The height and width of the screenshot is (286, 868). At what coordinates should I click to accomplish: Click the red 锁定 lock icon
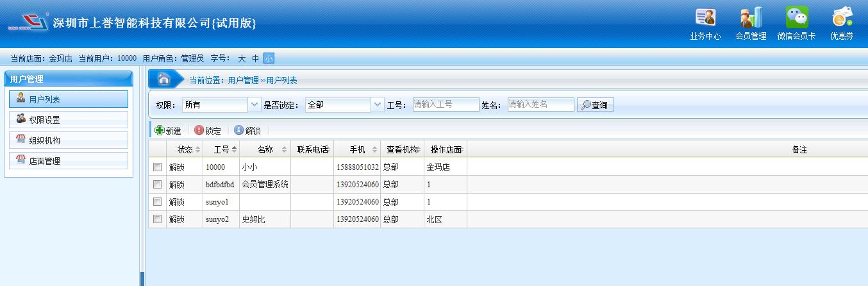tap(199, 130)
